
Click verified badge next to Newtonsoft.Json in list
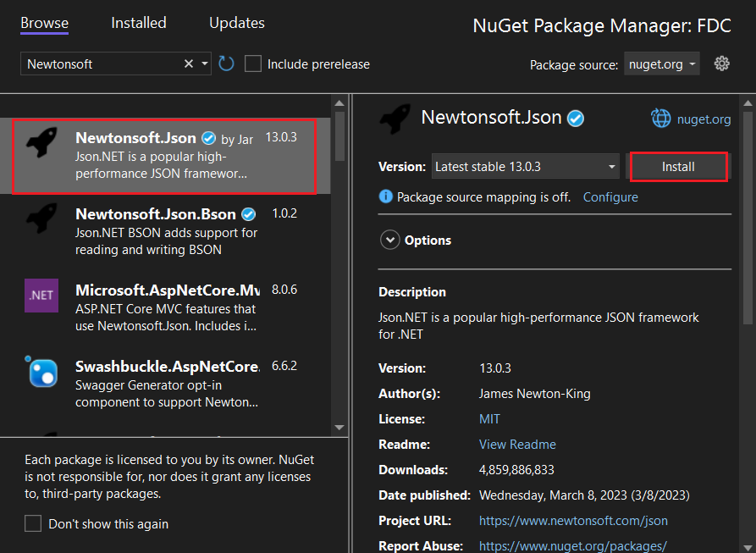click(208, 138)
